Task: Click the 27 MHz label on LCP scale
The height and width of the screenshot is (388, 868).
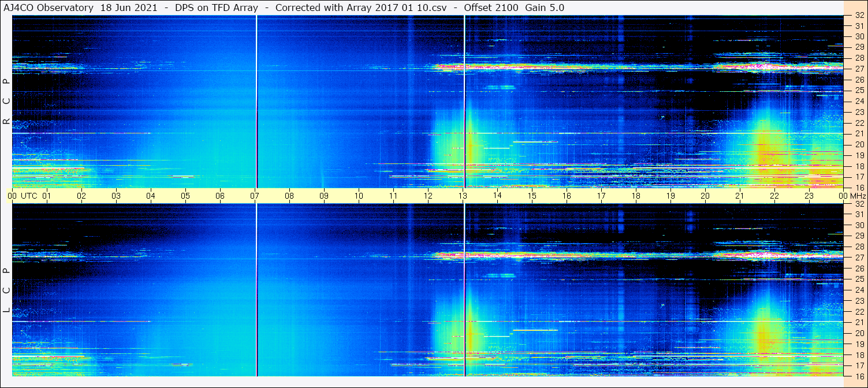Action: pyautogui.click(x=859, y=258)
